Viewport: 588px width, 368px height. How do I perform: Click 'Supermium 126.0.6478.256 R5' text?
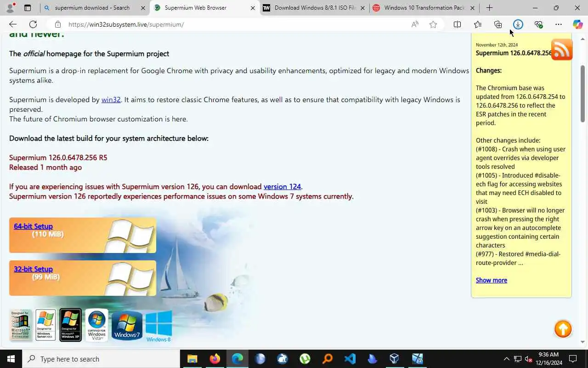click(58, 157)
